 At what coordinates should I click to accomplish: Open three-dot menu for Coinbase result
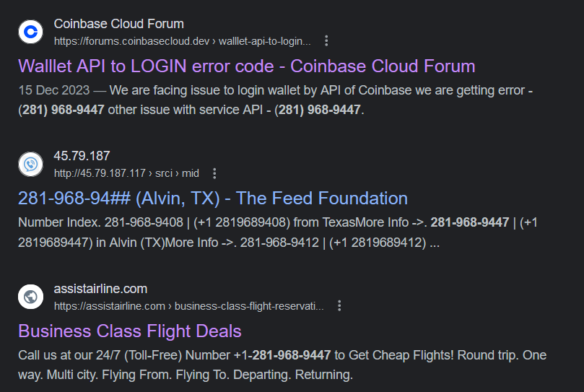click(x=326, y=41)
